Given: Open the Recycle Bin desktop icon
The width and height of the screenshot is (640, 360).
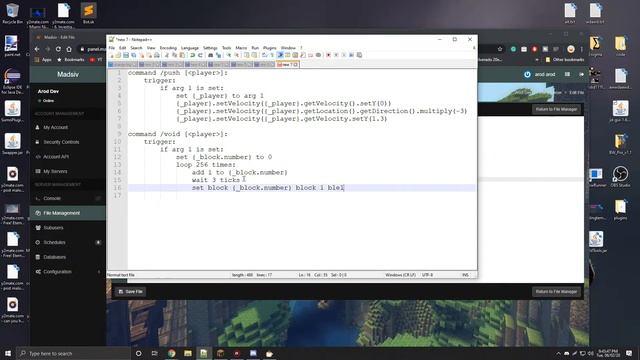Looking at the screenshot, I should click(12, 13).
